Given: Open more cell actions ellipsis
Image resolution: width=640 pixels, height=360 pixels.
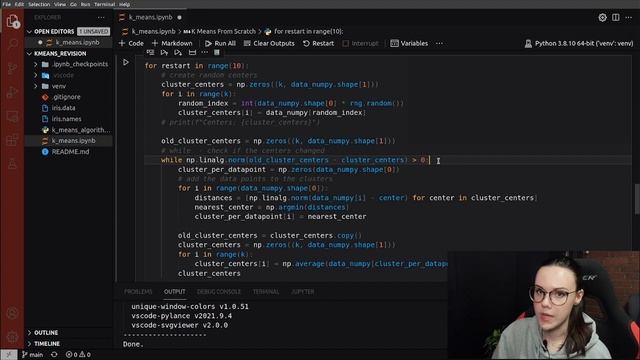Looking at the screenshot, I should tap(204, 52).
